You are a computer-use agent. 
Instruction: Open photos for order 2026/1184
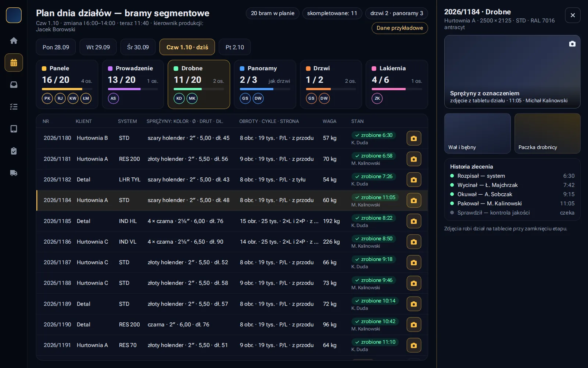pos(414,201)
